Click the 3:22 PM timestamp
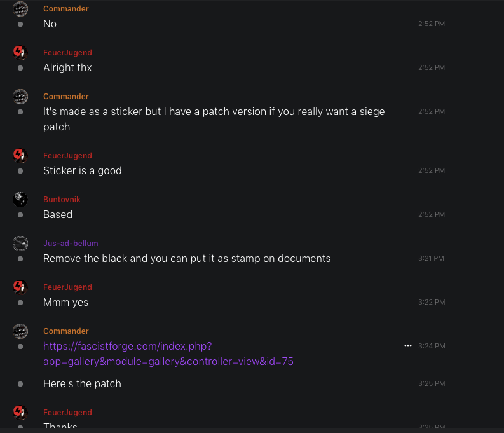 coord(431,302)
